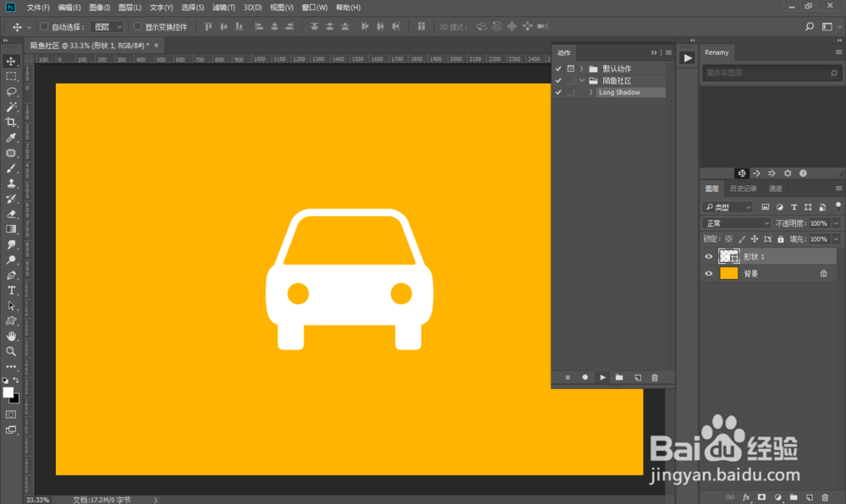
Task: Toggle dialog box for 默认动作 set
Action: [570, 68]
